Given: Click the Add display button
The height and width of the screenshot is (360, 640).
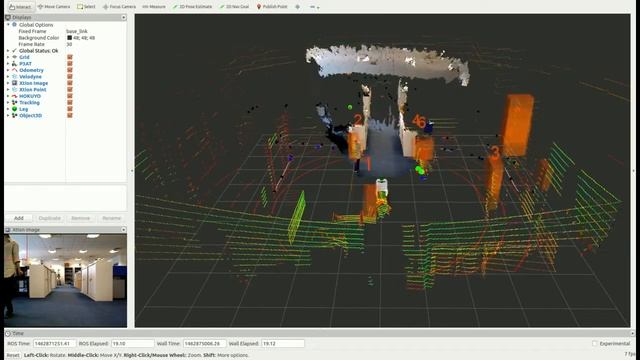Looking at the screenshot, I should click(19, 218).
